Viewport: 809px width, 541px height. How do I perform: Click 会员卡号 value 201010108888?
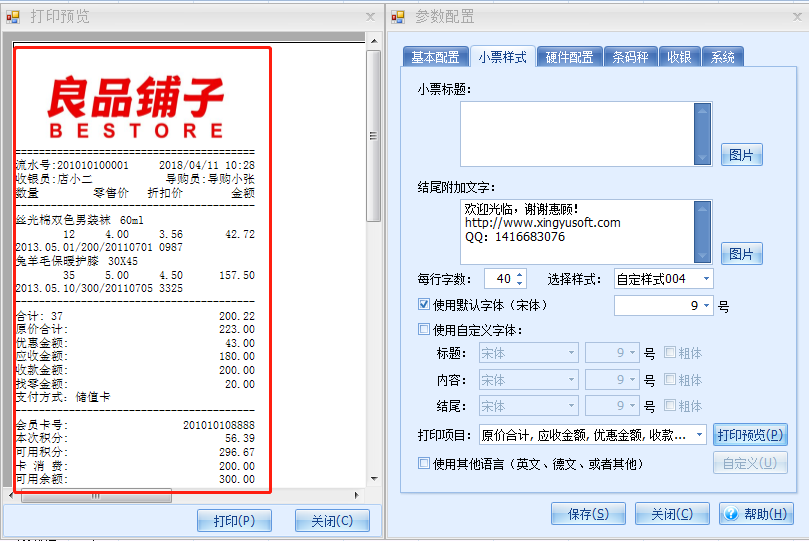click(x=219, y=425)
